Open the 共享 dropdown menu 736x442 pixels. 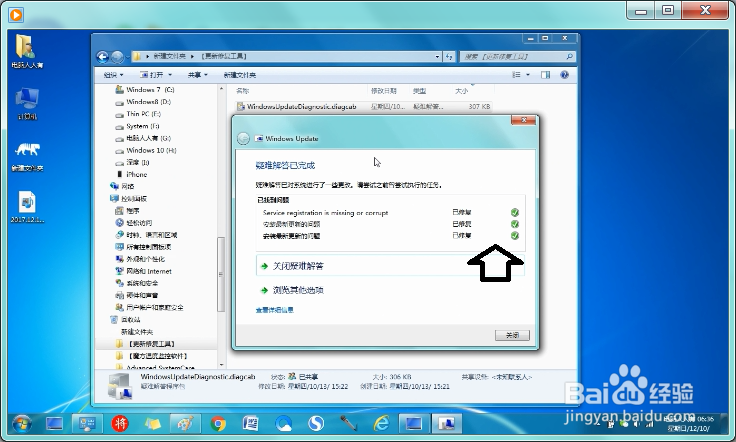[198, 75]
